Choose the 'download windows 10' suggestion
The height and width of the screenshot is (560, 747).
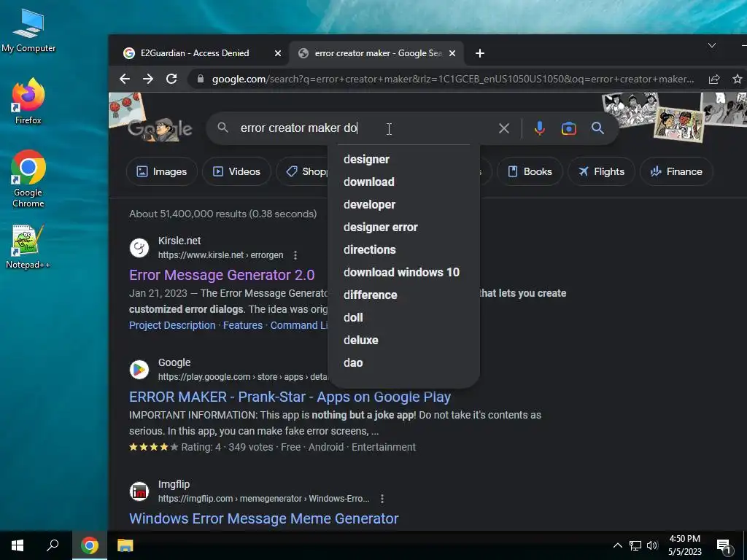click(x=403, y=273)
